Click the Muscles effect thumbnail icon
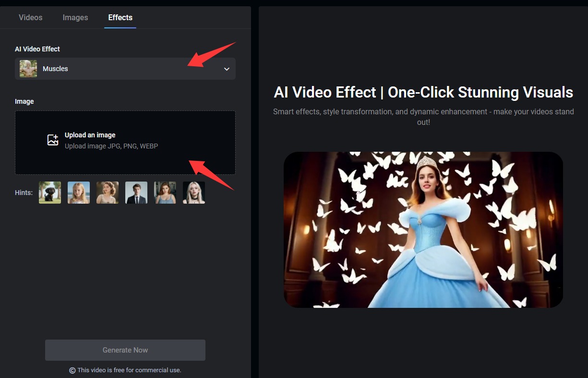This screenshot has width=588, height=378. (28, 69)
